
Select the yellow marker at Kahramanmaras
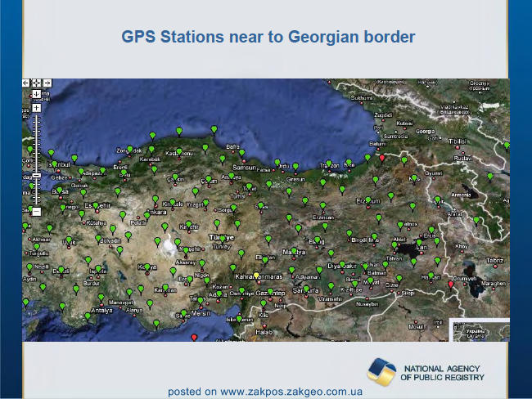[x=256, y=275]
